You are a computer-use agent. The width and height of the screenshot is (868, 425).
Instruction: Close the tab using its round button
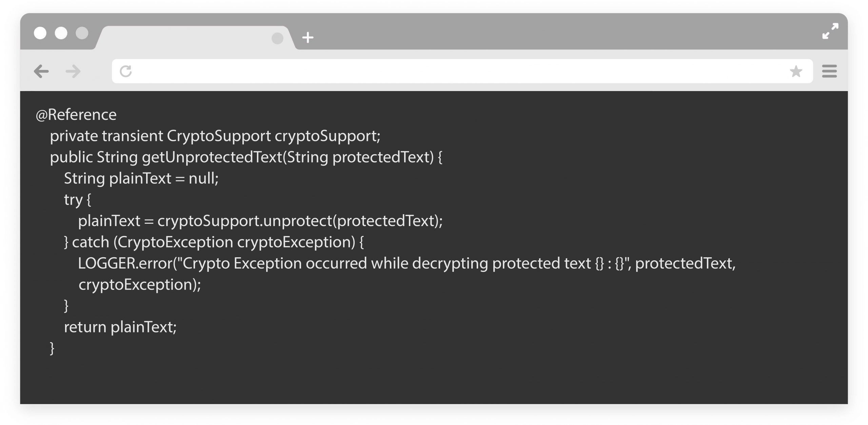click(x=277, y=38)
